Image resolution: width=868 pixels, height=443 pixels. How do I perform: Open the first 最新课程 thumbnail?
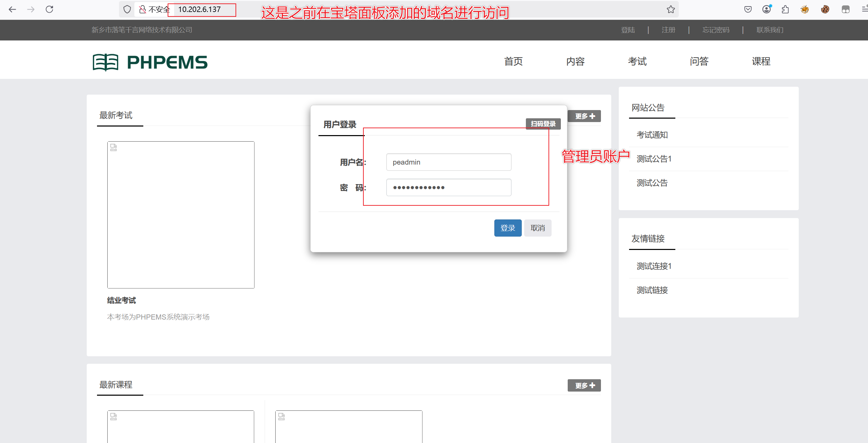click(181, 427)
